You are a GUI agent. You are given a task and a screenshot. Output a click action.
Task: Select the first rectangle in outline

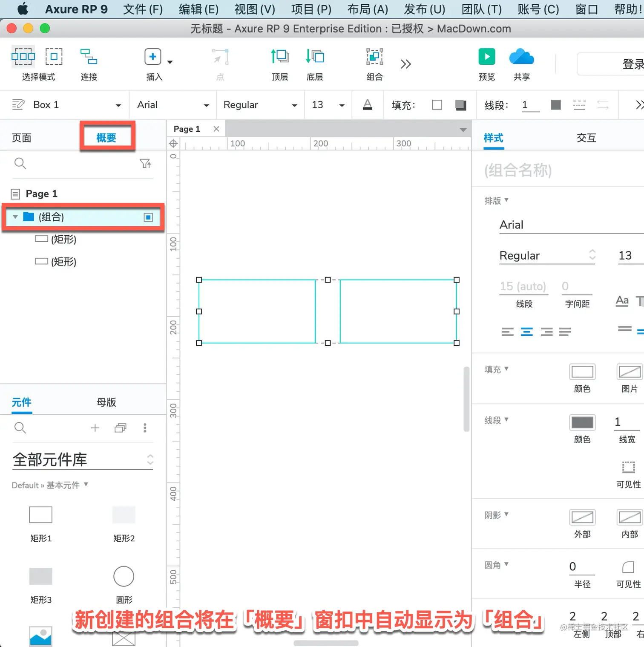56,239
